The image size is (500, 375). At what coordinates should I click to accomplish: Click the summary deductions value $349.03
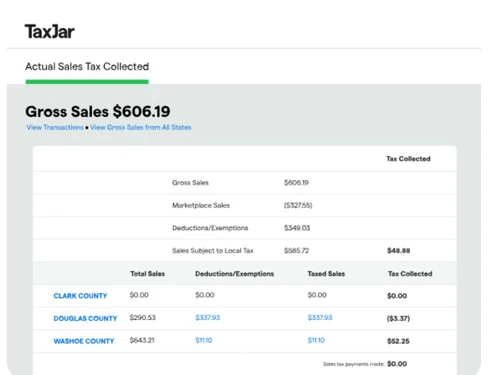click(297, 228)
